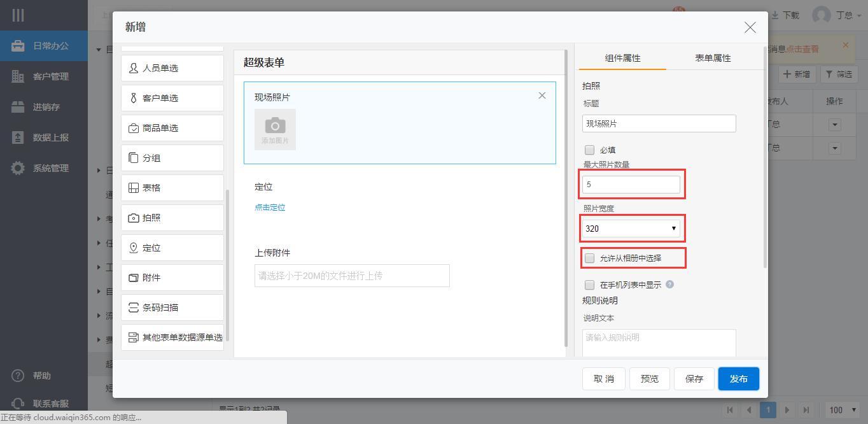Add the 人员单选 person select component
Screen dimensions: 868x424
[x=172, y=68]
